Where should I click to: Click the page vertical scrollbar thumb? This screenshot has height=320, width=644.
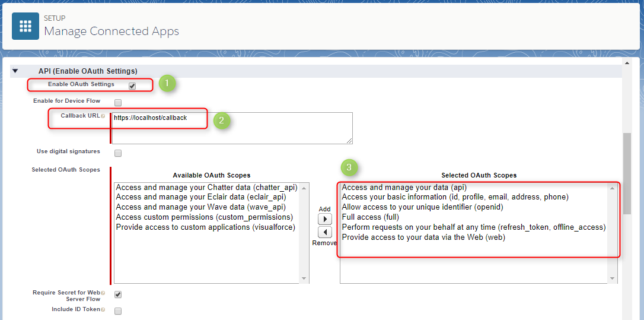click(x=627, y=173)
